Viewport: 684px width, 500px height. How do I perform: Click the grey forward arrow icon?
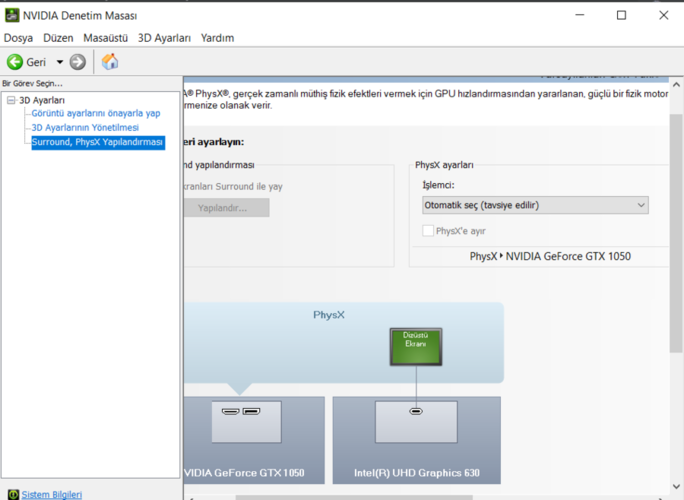pos(78,62)
